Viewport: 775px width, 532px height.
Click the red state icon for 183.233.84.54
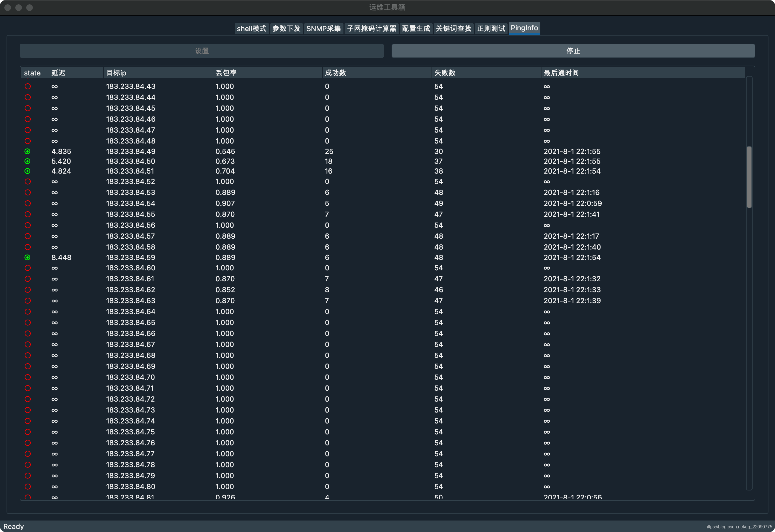(x=28, y=203)
